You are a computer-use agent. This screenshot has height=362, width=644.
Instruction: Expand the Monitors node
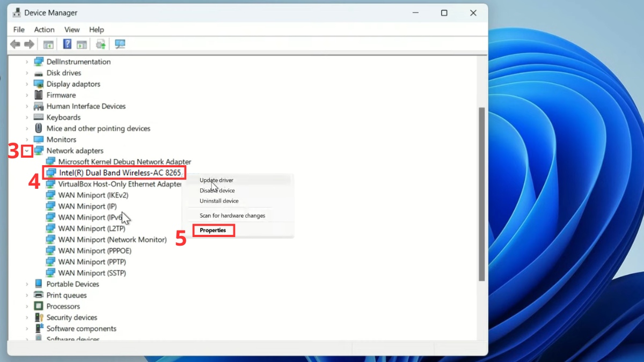tap(27, 140)
